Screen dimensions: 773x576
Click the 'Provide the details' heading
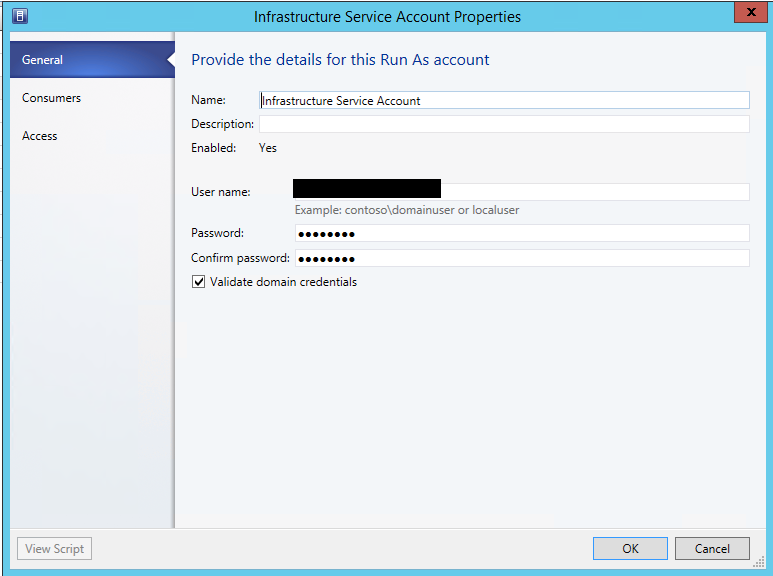coord(340,60)
